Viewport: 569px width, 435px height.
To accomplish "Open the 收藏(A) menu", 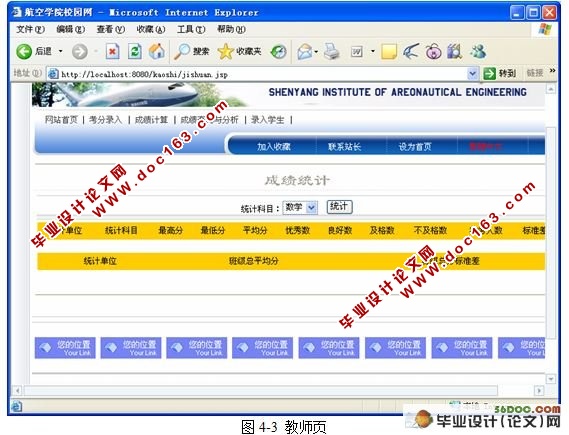I will (151, 29).
